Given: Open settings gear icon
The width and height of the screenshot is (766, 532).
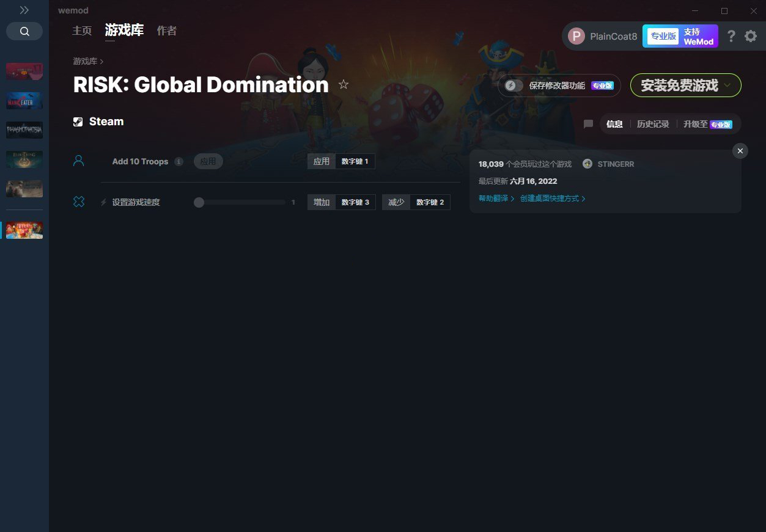Looking at the screenshot, I should tap(751, 36).
